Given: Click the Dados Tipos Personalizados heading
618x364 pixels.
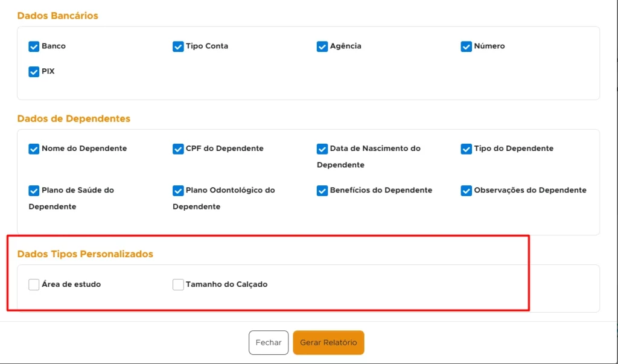Looking at the screenshot, I should (x=85, y=254).
